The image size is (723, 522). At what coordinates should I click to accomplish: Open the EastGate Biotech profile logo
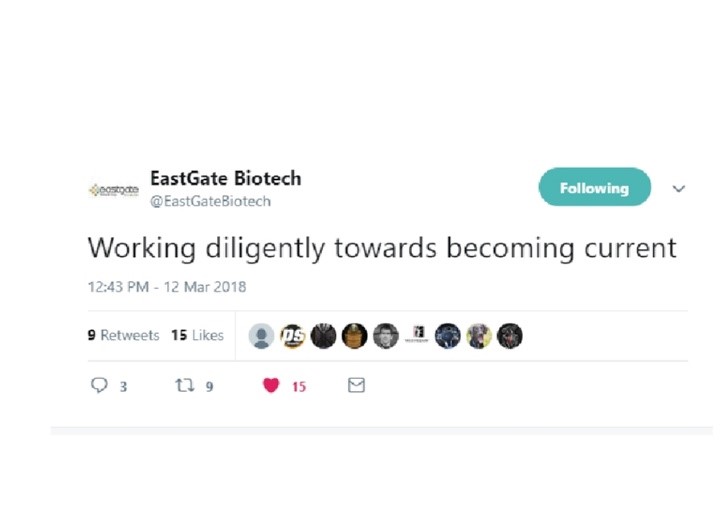[113, 189]
